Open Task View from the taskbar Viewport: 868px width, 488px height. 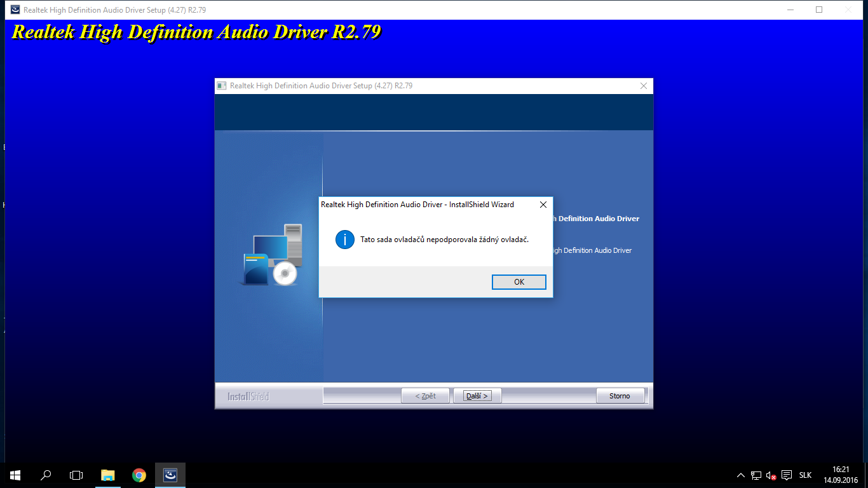(76, 475)
